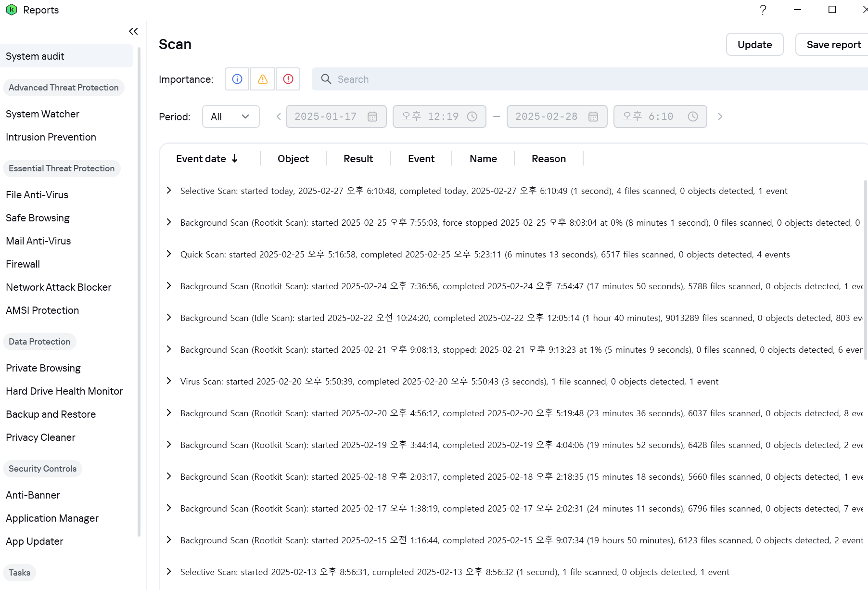868x590 pixels.
Task: Sort by Event date column
Action: (207, 159)
